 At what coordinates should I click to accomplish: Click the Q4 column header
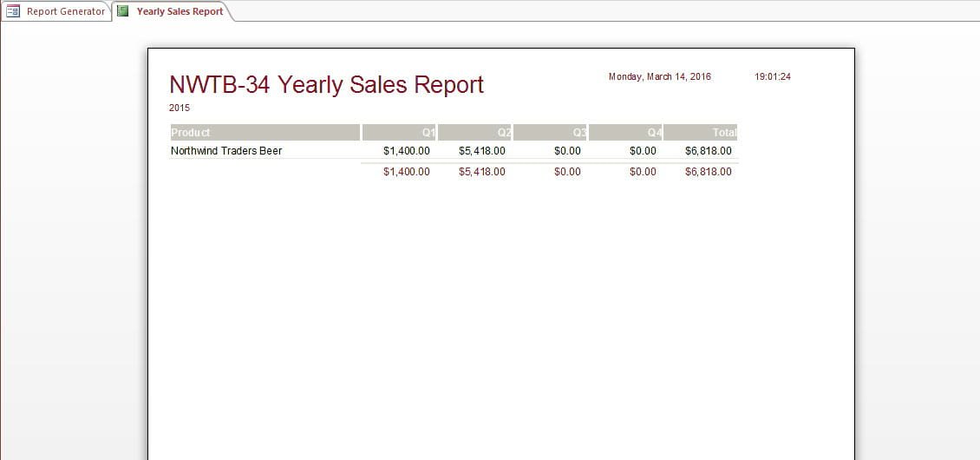(625, 133)
